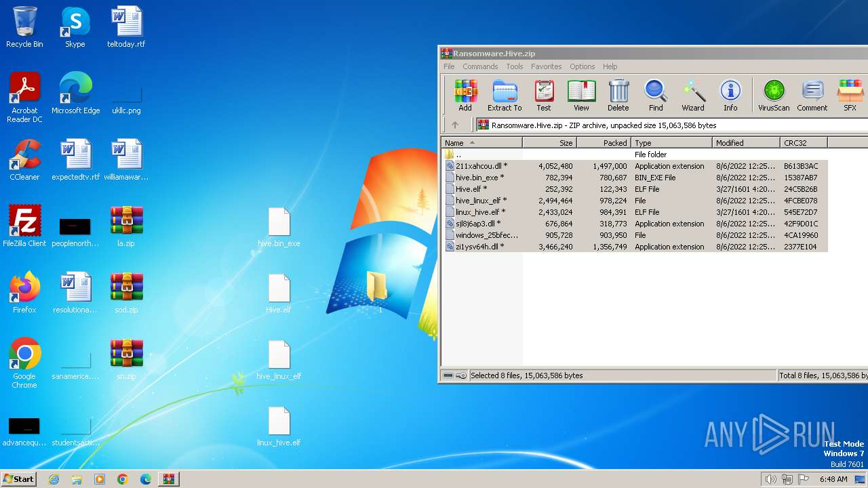Viewport: 868px width, 488px height.
Task: Open the File menu
Action: pos(449,66)
